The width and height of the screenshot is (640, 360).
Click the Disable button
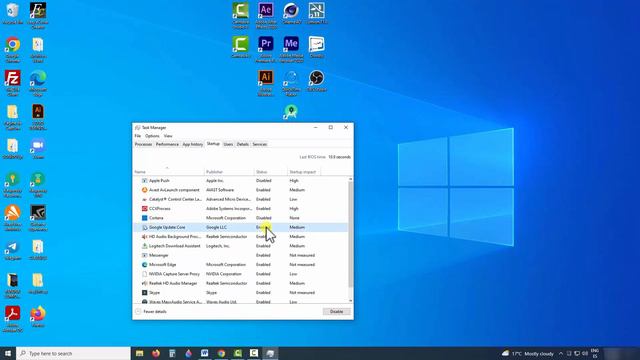(x=337, y=311)
